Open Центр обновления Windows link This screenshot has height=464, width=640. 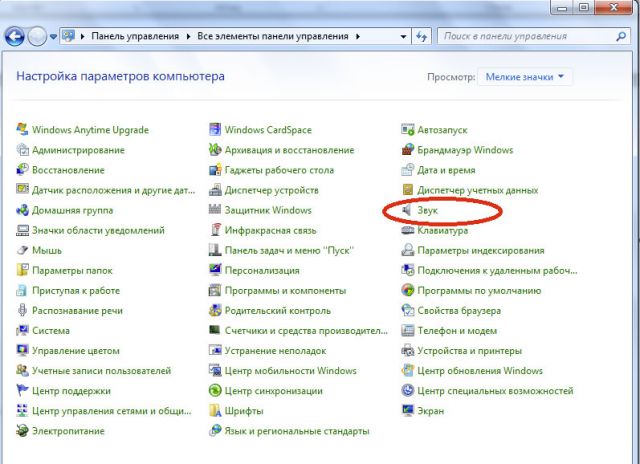(480, 371)
